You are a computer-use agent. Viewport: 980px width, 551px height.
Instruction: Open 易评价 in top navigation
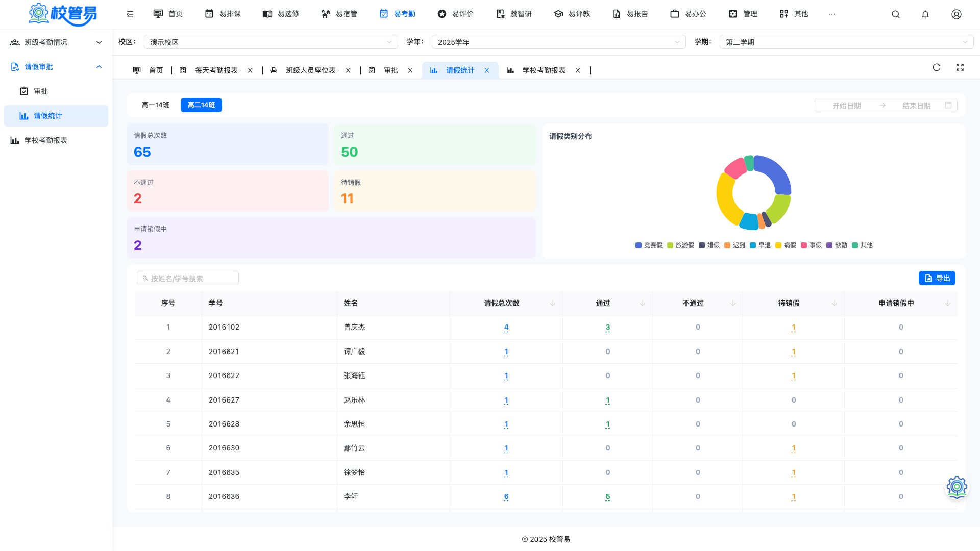tap(456, 14)
